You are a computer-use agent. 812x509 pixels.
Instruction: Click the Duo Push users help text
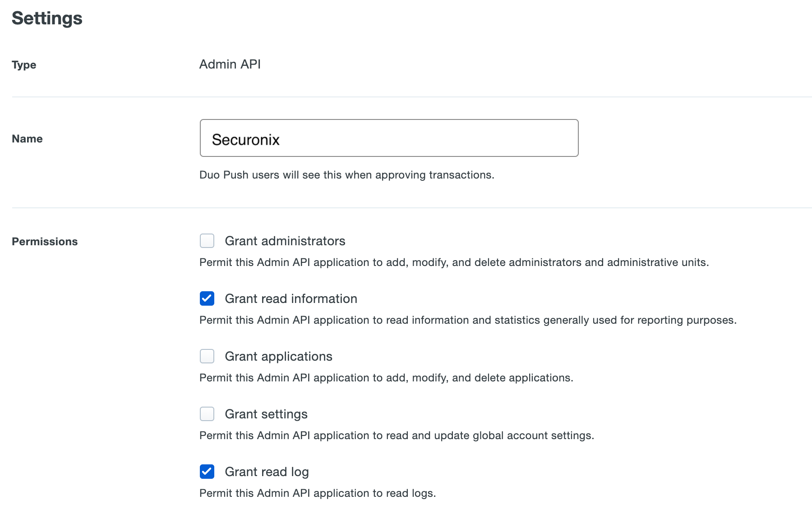click(x=346, y=175)
